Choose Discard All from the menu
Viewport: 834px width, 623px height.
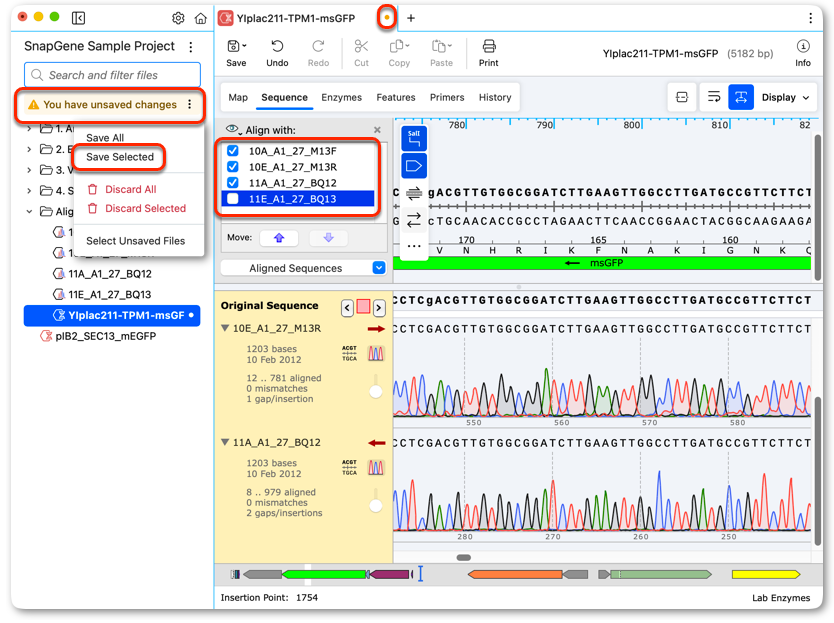click(130, 189)
